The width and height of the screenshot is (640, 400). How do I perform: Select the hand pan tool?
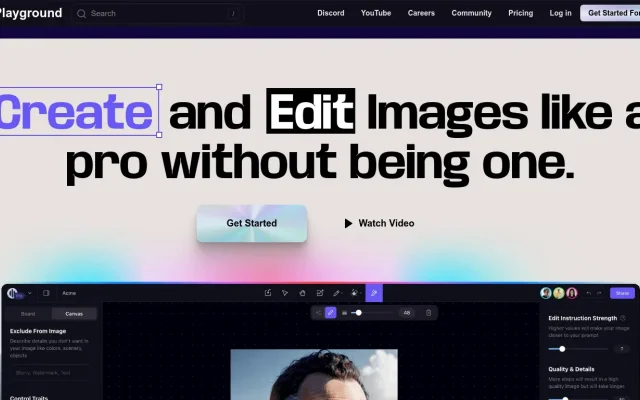(x=302, y=293)
